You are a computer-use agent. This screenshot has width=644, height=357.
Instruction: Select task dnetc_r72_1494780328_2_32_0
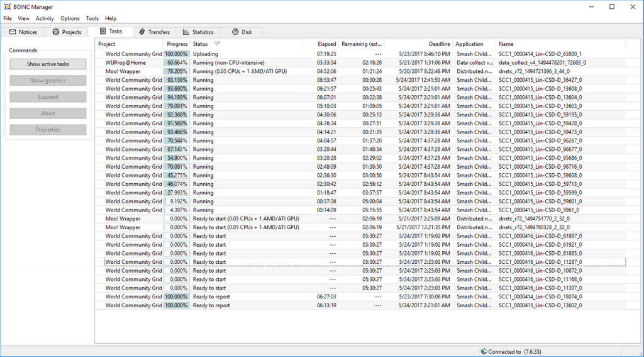point(360,227)
